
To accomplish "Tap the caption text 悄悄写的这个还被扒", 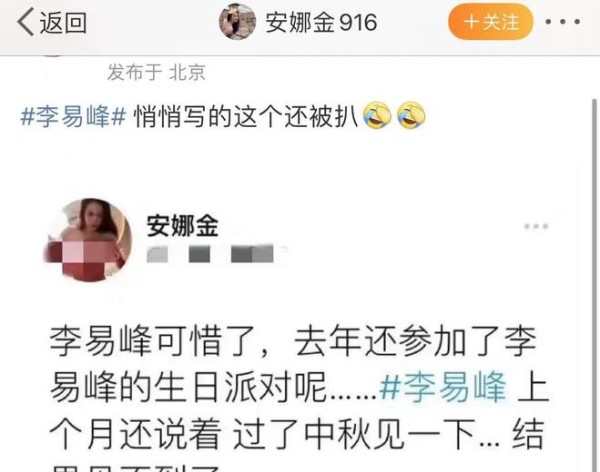I will coord(246,116).
